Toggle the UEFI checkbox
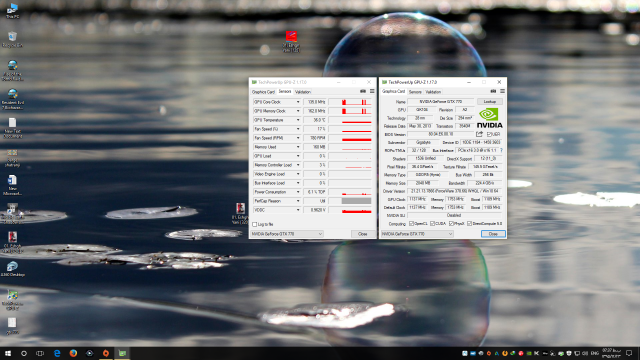This screenshot has width=640, height=360. click(489, 134)
